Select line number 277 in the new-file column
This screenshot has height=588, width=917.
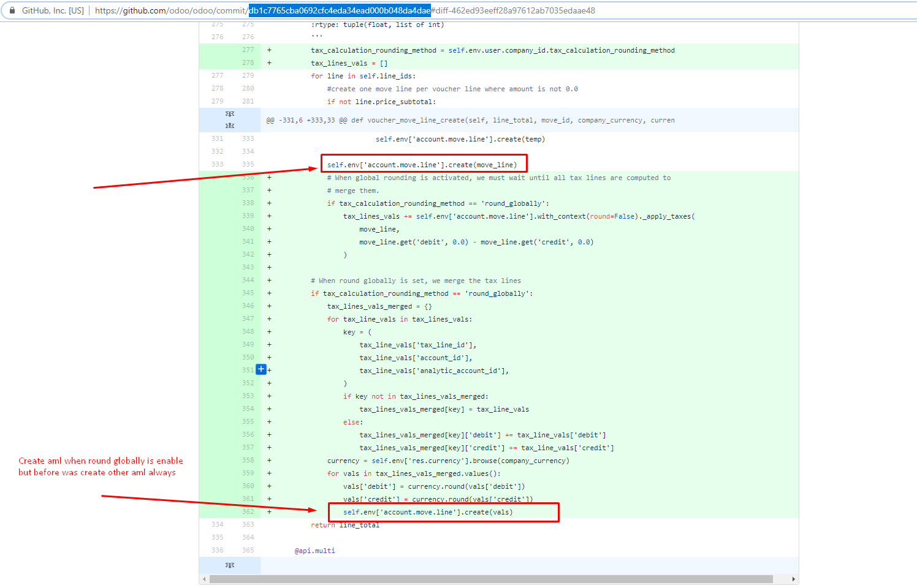[x=248, y=50]
